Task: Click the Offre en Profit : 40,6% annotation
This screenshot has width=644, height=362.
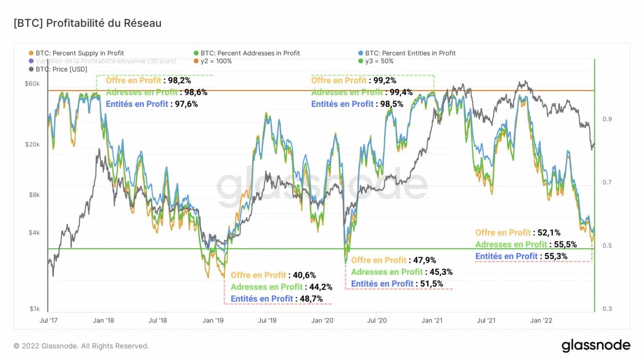Action: (x=273, y=275)
